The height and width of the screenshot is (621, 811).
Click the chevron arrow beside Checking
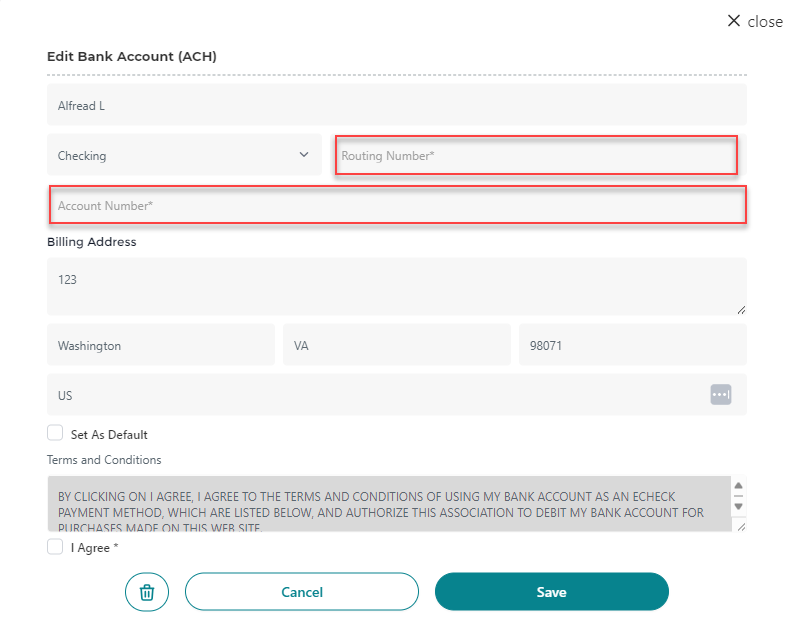pyautogui.click(x=304, y=155)
